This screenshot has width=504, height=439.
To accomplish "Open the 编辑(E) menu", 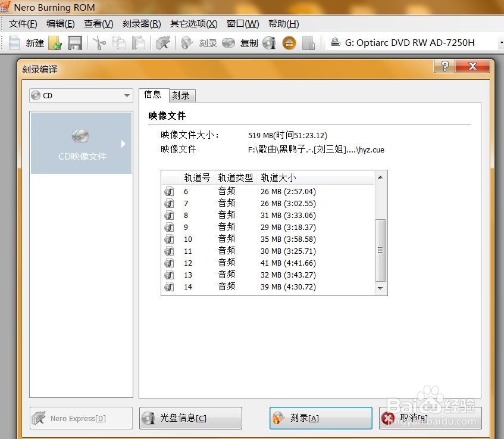I will point(61,24).
